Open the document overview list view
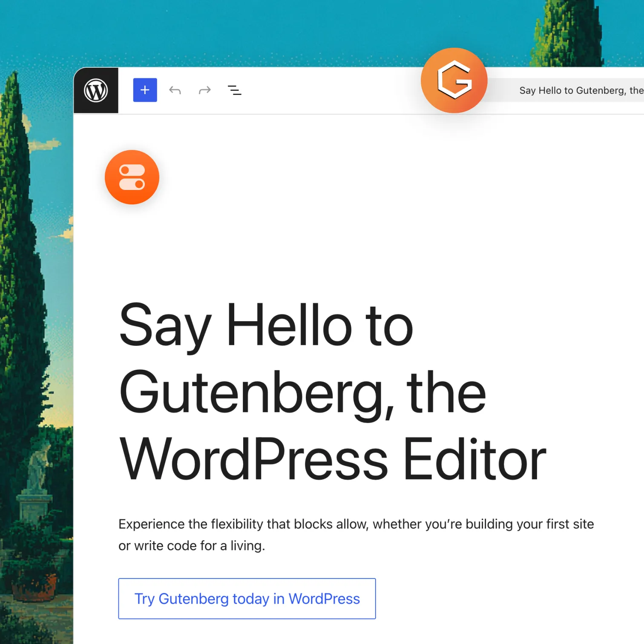The width and height of the screenshot is (644, 644). pos(234,90)
